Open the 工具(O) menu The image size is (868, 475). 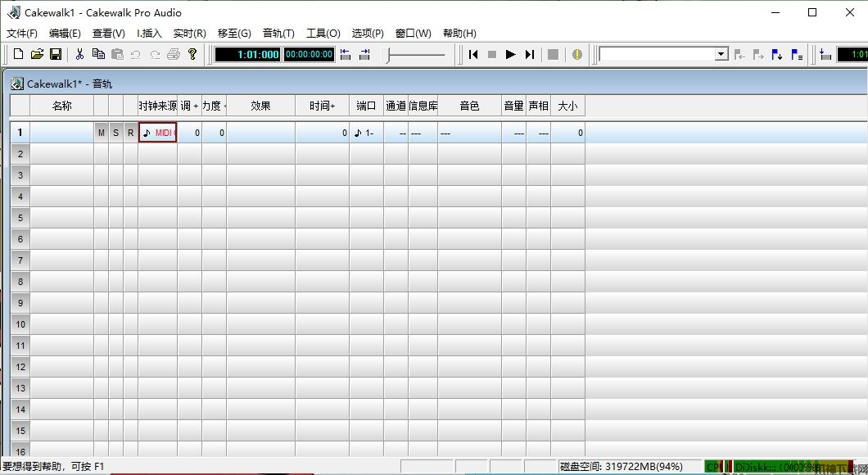click(x=323, y=34)
